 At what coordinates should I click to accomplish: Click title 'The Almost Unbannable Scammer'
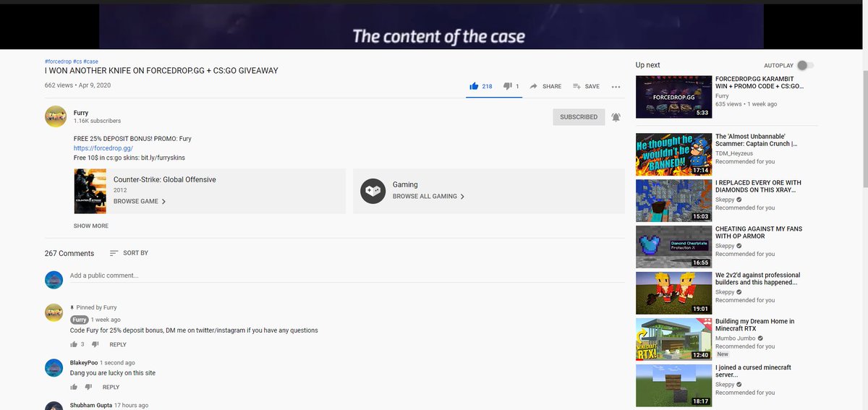click(757, 140)
